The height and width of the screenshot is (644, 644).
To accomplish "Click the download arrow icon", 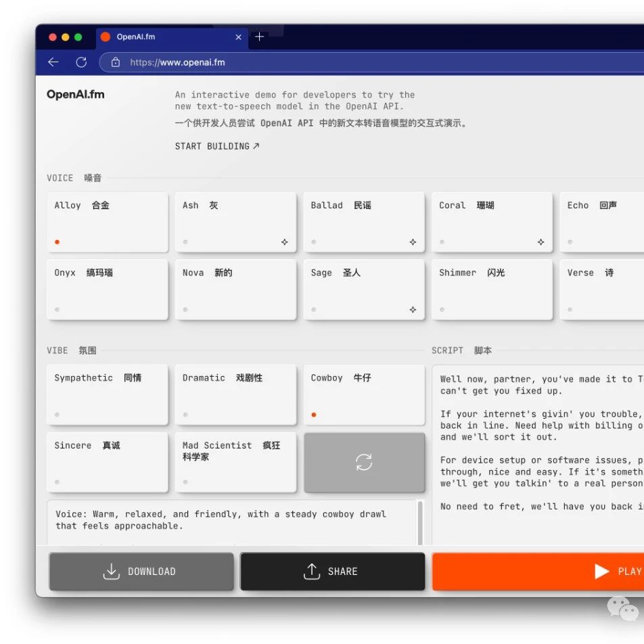I will coord(111,572).
